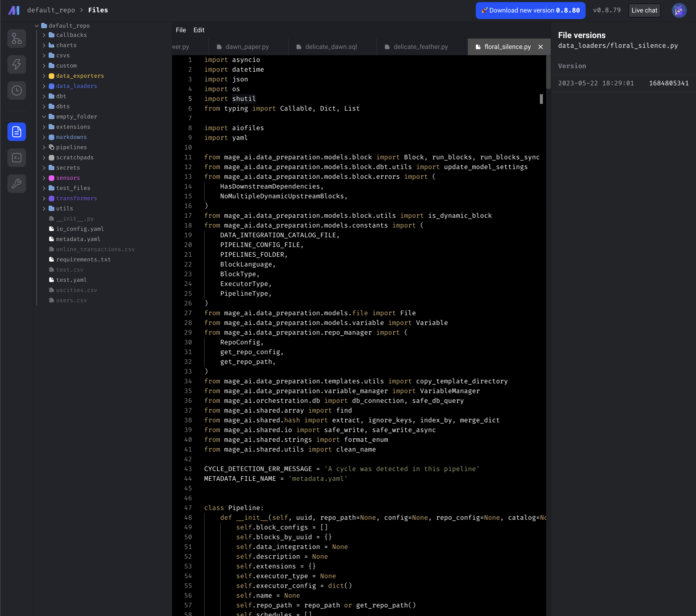Click version number 1684805341
Viewport: 696px width, 616px height.
click(x=669, y=83)
